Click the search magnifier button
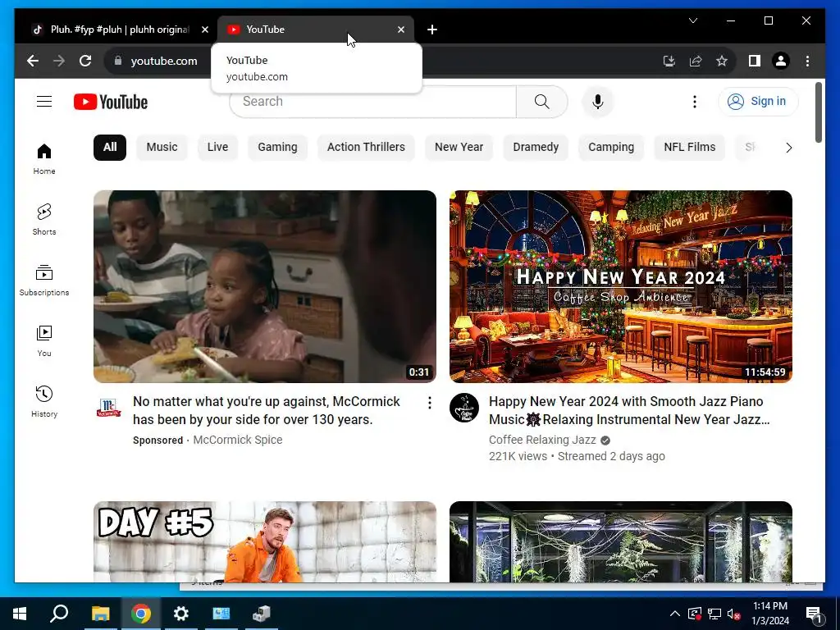Image resolution: width=840 pixels, height=630 pixels. click(x=541, y=101)
